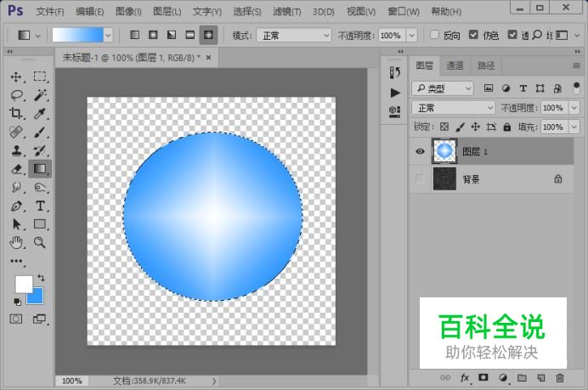
Task: Open the white foreground color swatch
Action: 24,285
